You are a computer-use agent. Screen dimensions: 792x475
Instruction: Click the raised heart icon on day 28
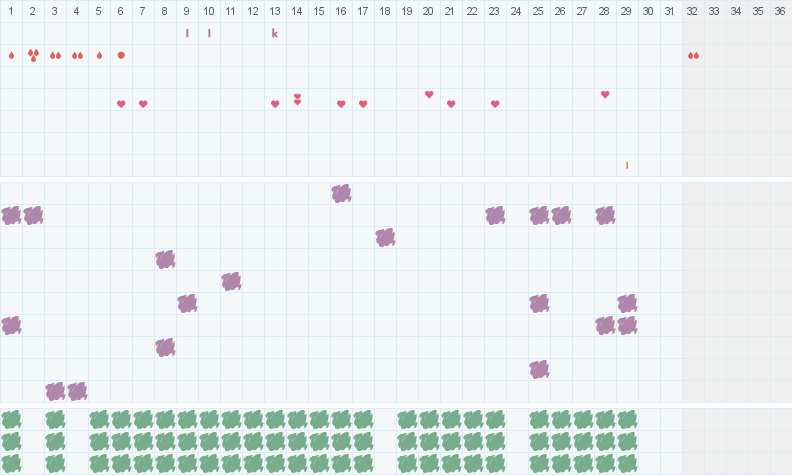[605, 94]
